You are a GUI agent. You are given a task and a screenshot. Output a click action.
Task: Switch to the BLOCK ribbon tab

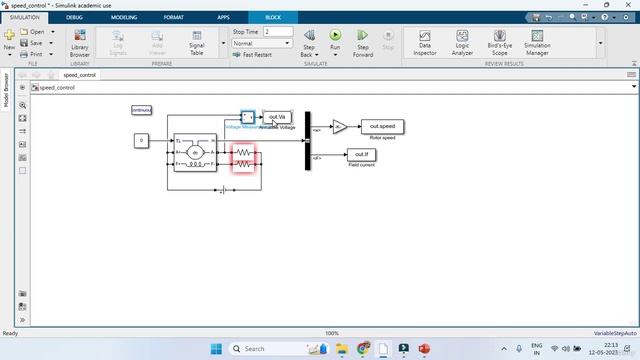click(x=273, y=18)
